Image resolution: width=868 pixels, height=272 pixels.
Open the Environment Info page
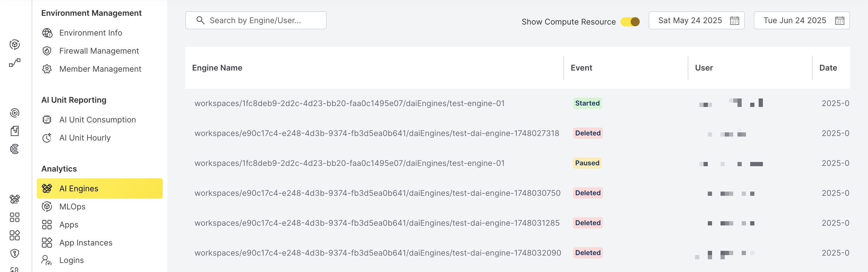[90, 33]
